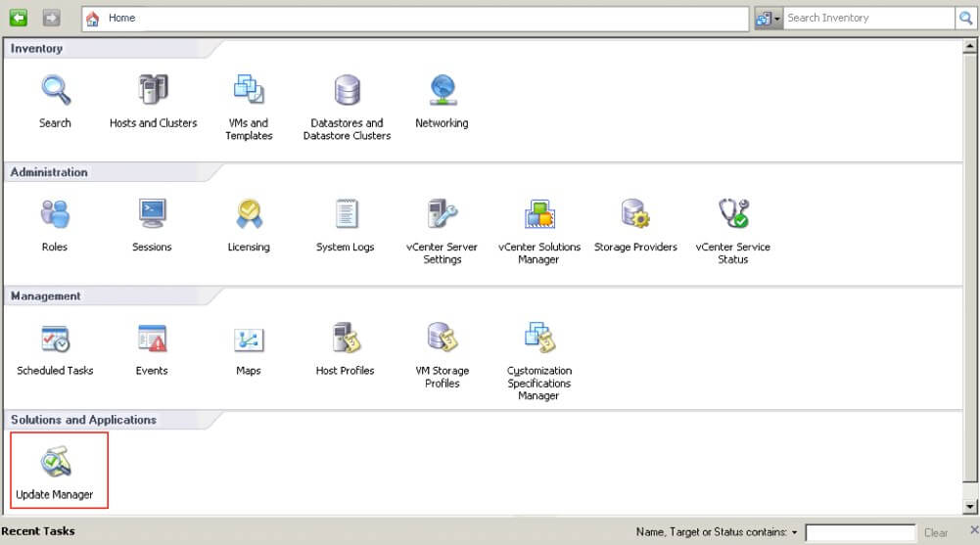Open the search scope dropdown
Viewport: 980px width, 545px height.
tap(769, 19)
